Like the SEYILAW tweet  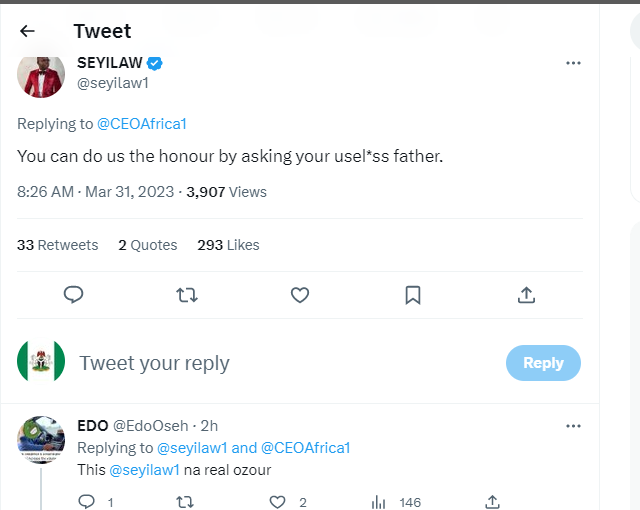coord(299,294)
